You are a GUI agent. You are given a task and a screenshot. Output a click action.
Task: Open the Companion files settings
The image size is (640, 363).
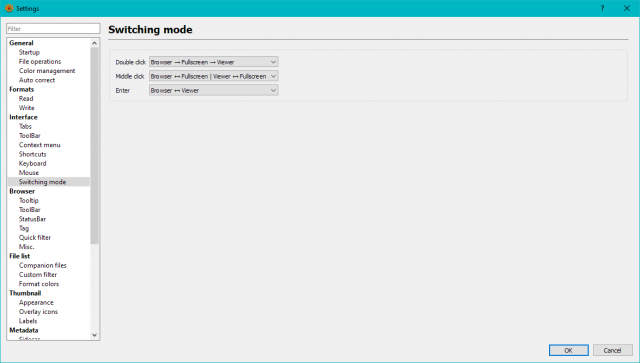42,265
